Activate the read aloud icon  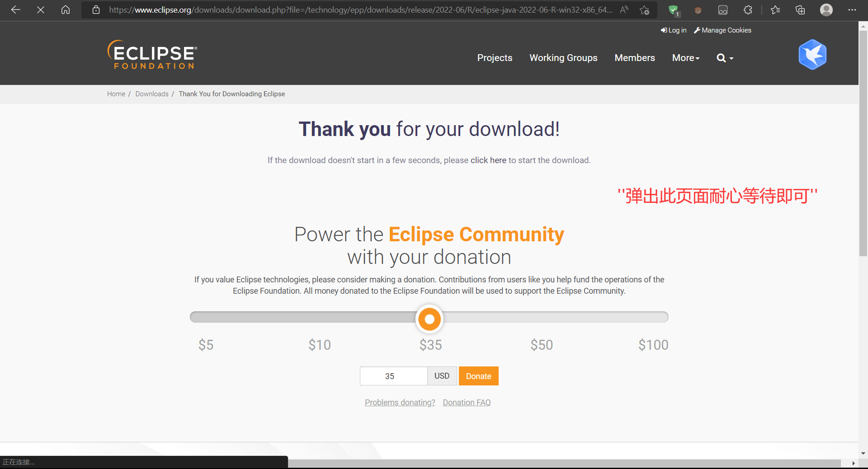pos(624,10)
